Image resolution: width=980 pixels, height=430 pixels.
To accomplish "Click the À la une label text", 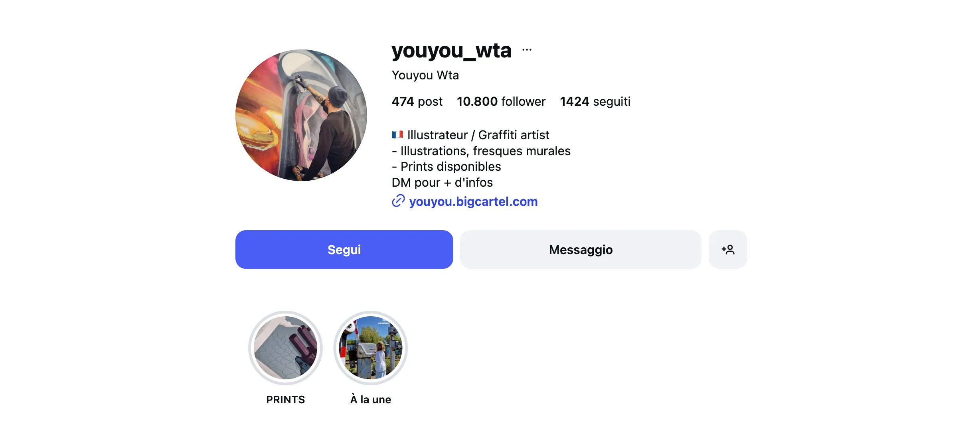I will click(x=371, y=399).
